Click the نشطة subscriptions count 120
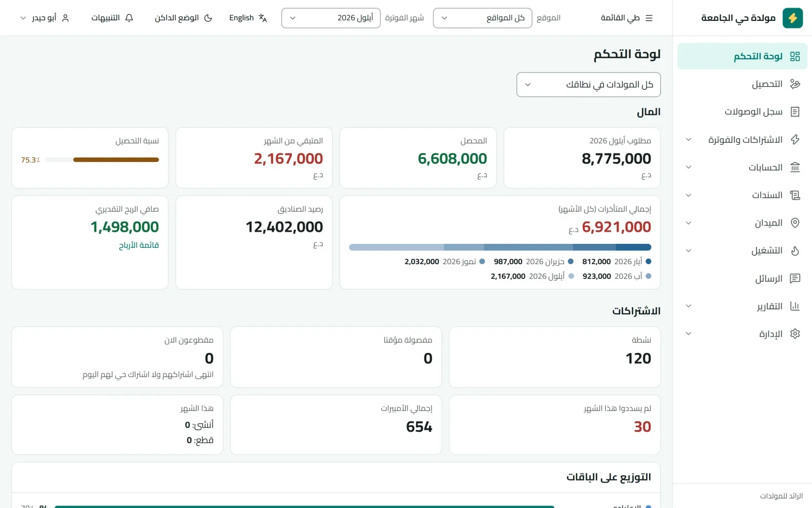Image resolution: width=812 pixels, height=508 pixels. (x=638, y=359)
